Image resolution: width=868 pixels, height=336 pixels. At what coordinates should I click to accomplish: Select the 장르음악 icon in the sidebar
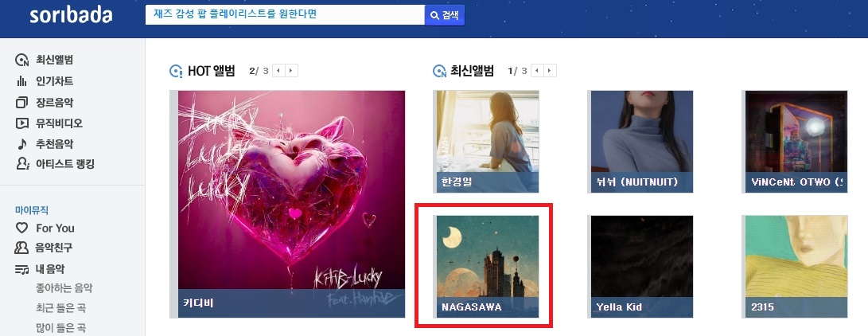click(x=21, y=103)
